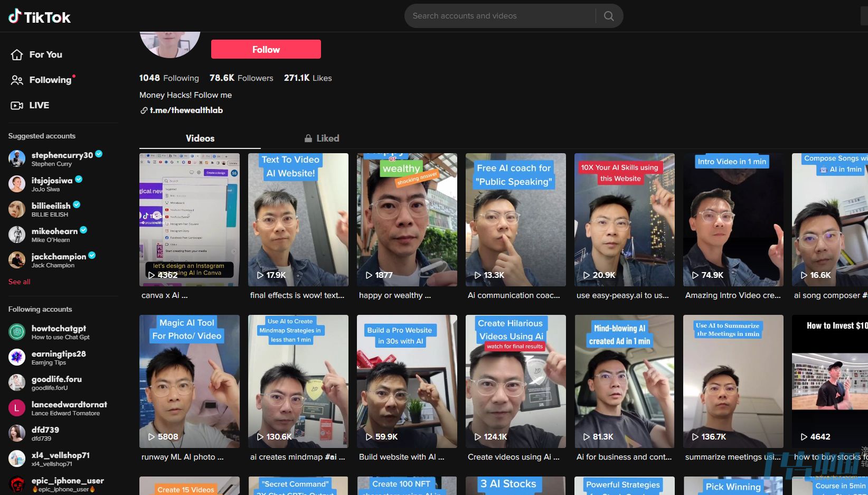This screenshot has width=868, height=495.
Task: Open the LIVE section via its sidebar icon
Action: 16,105
